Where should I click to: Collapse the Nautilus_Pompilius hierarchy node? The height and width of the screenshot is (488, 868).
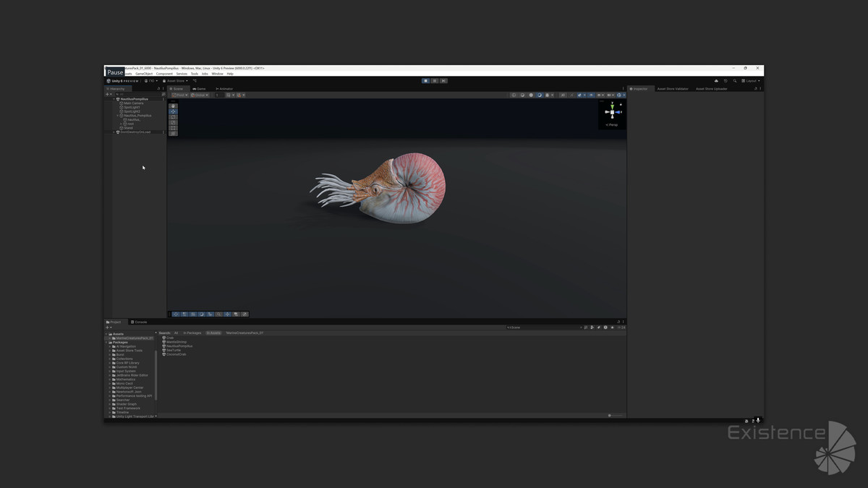tap(118, 116)
